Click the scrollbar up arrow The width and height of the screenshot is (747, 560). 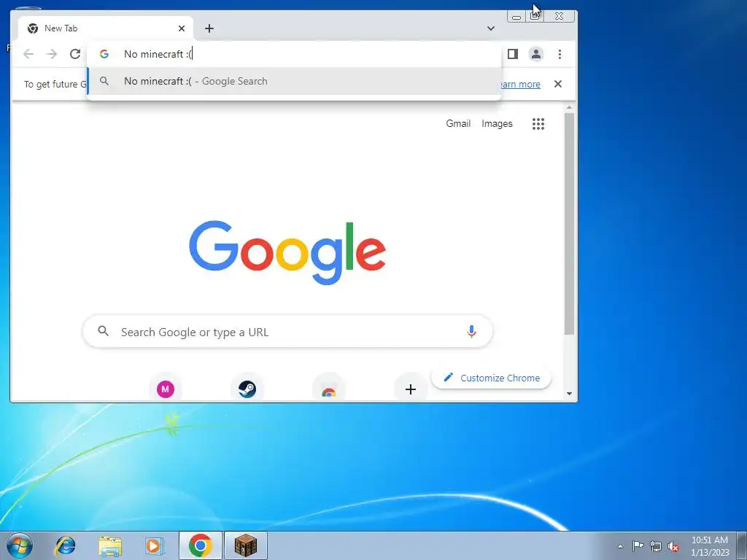(x=569, y=109)
